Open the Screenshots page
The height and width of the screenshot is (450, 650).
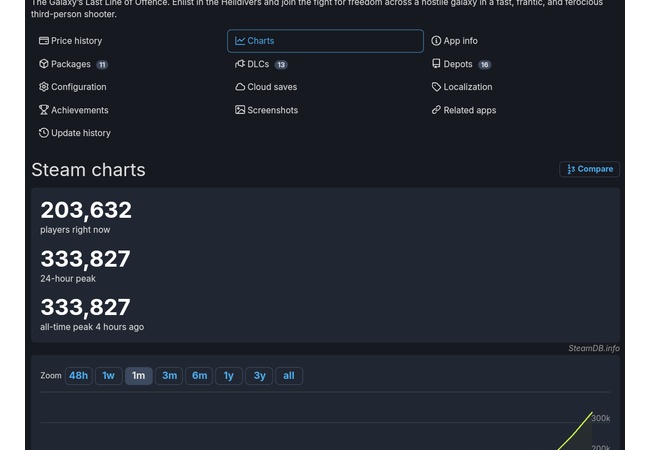coord(267,110)
